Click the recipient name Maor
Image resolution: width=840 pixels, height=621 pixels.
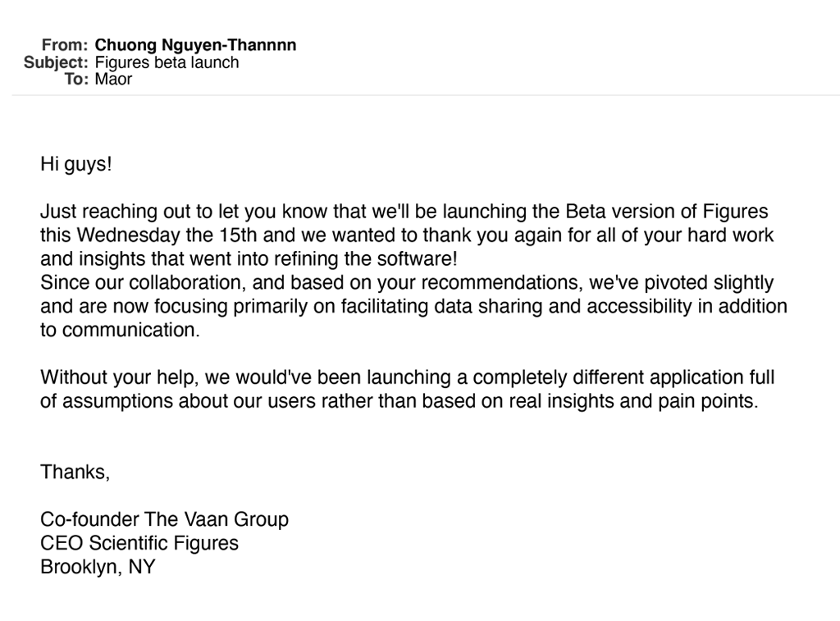point(113,80)
